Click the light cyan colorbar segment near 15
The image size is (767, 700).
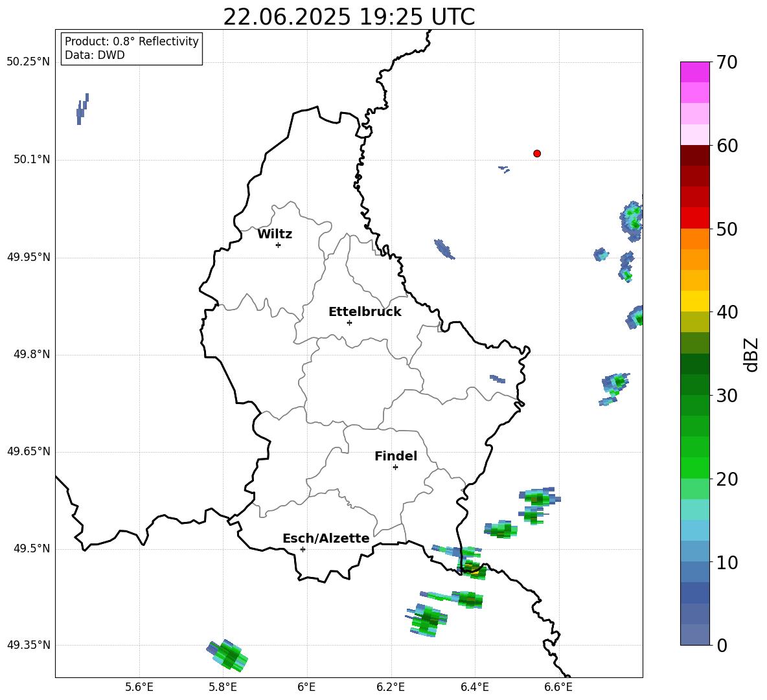coord(694,510)
